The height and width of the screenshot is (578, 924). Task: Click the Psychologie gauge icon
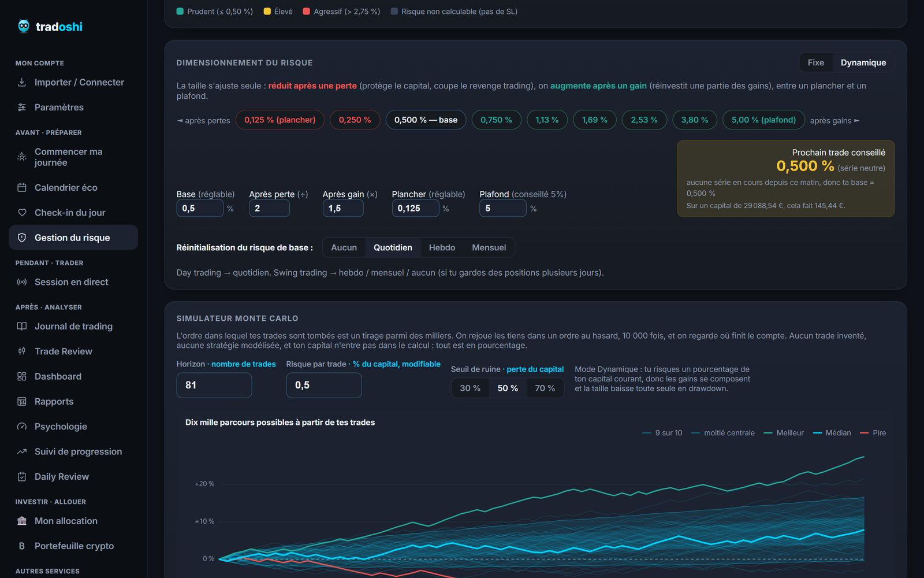click(x=22, y=427)
